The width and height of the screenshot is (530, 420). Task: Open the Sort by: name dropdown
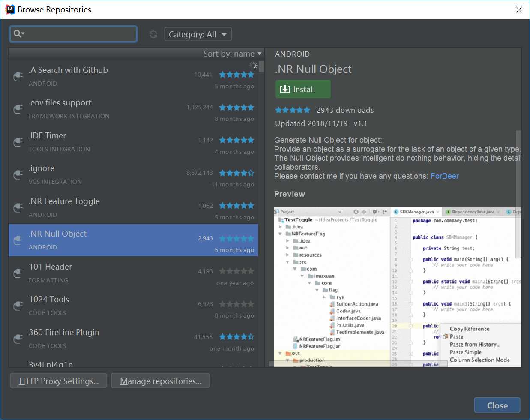[x=232, y=54]
